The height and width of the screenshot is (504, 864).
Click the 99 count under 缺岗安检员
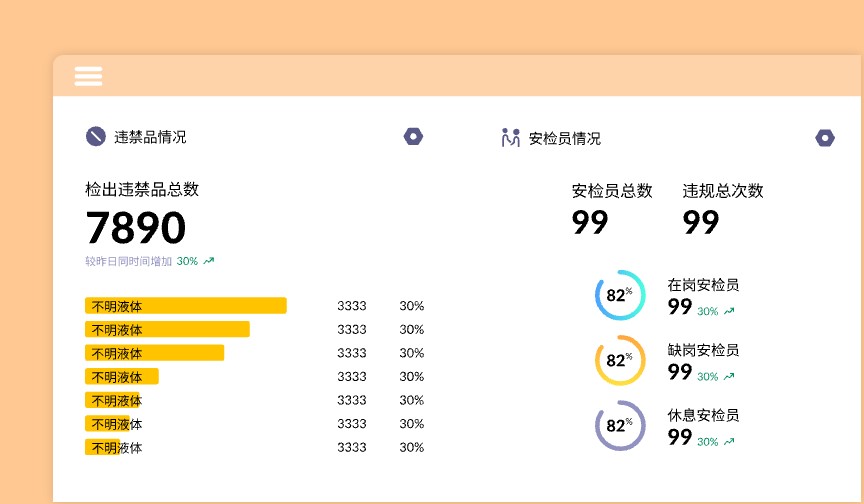point(680,372)
